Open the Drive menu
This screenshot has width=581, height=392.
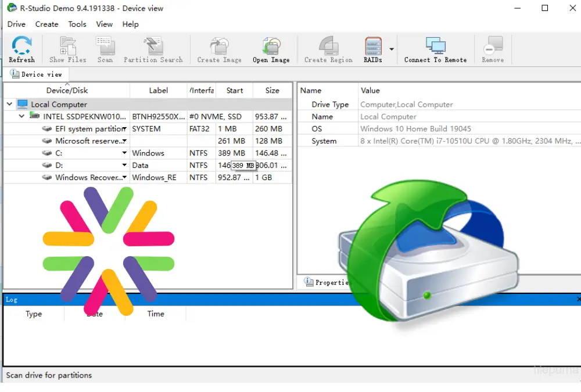point(16,24)
